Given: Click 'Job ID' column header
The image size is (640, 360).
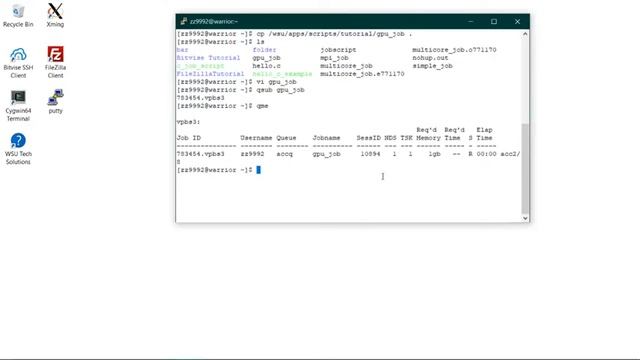Looking at the screenshot, I should coord(189,138).
